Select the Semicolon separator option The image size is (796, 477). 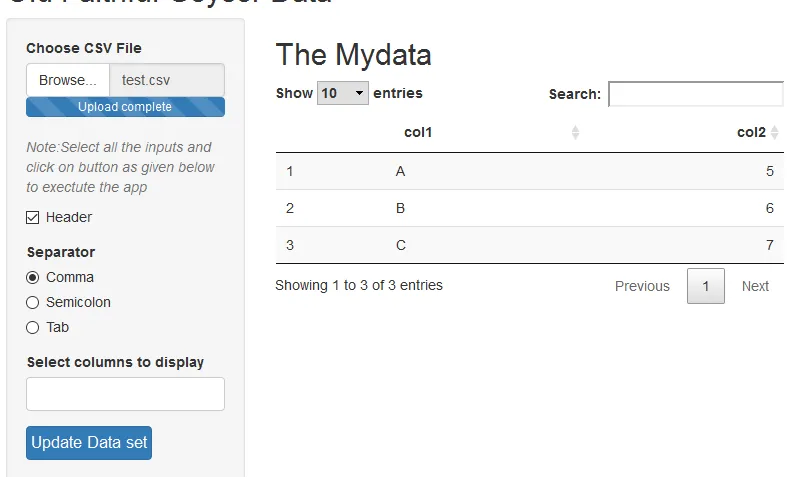[x=33, y=302]
